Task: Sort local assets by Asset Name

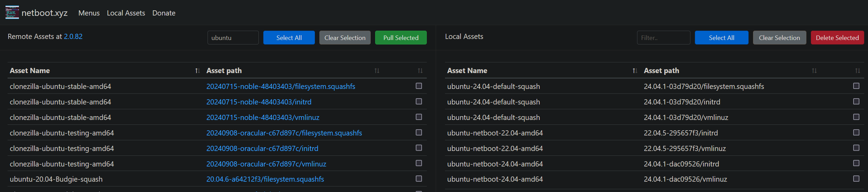Action: [635, 71]
